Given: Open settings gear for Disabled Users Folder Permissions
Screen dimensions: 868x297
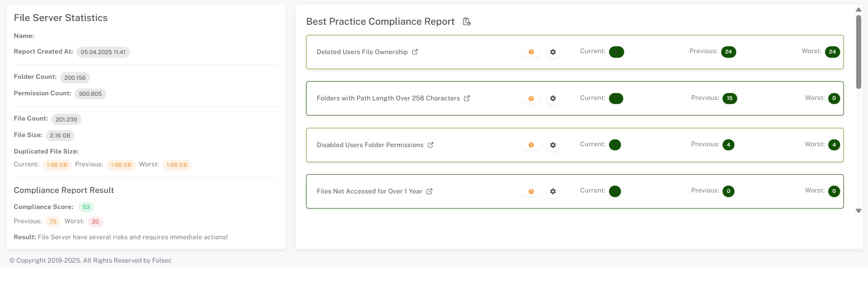Looking at the screenshot, I should [x=553, y=145].
